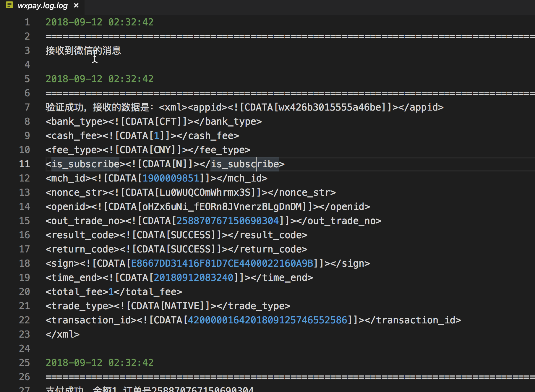Click the time_end value 20180912083240
The width and height of the screenshot is (535, 392).
click(194, 278)
